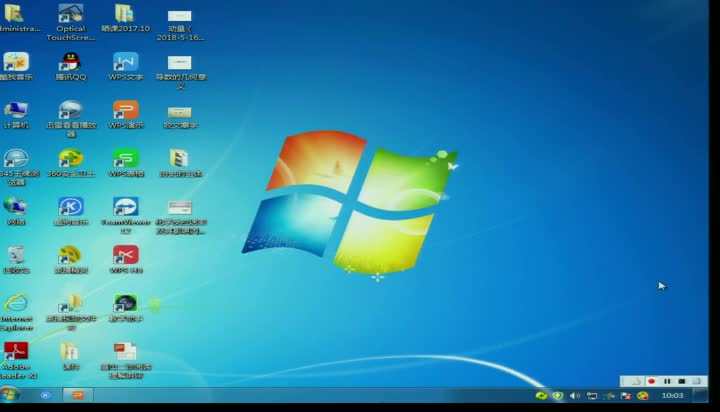Launch 360 security guard shortcut
The image size is (720, 412).
71,163
